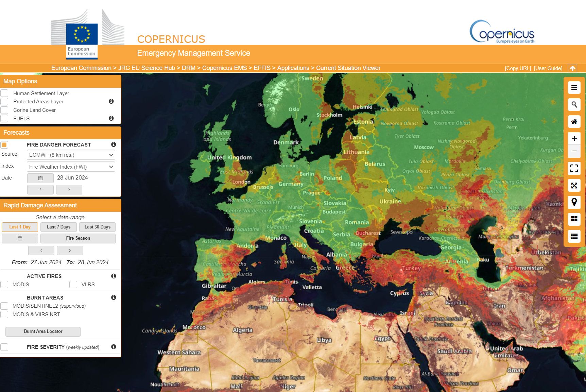Show Burnt Areas info

[x=114, y=297]
